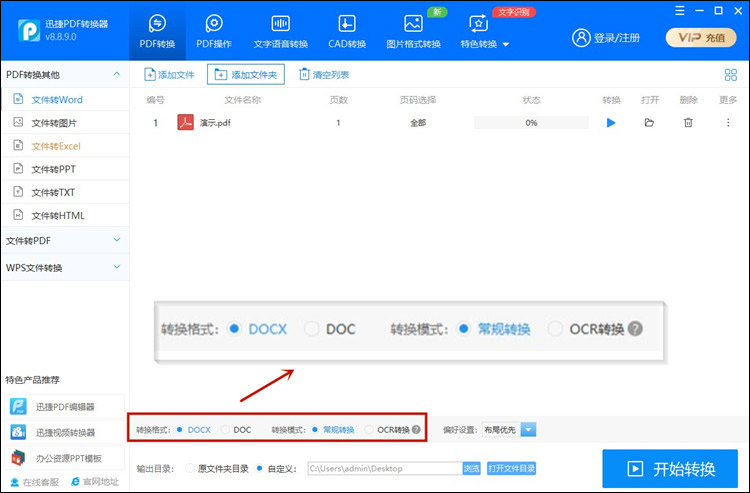The image size is (750, 493).
Task: Open the CAD转换 module
Action: (x=347, y=32)
